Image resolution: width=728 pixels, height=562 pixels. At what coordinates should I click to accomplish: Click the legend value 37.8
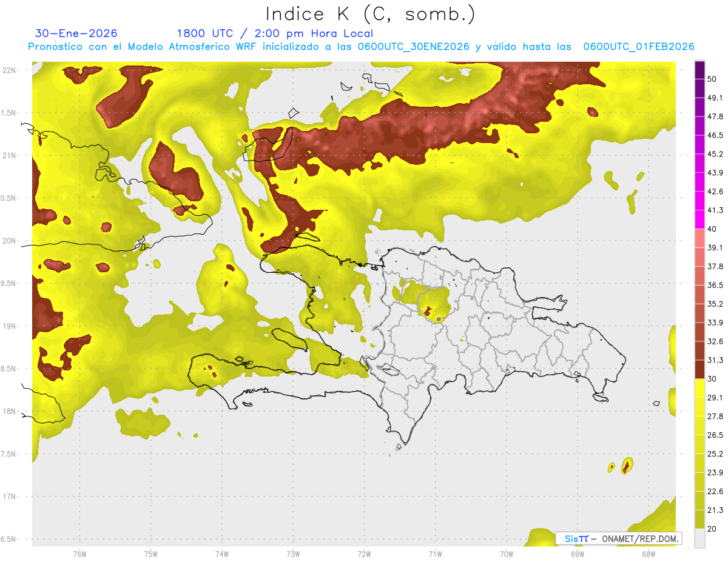tap(715, 266)
